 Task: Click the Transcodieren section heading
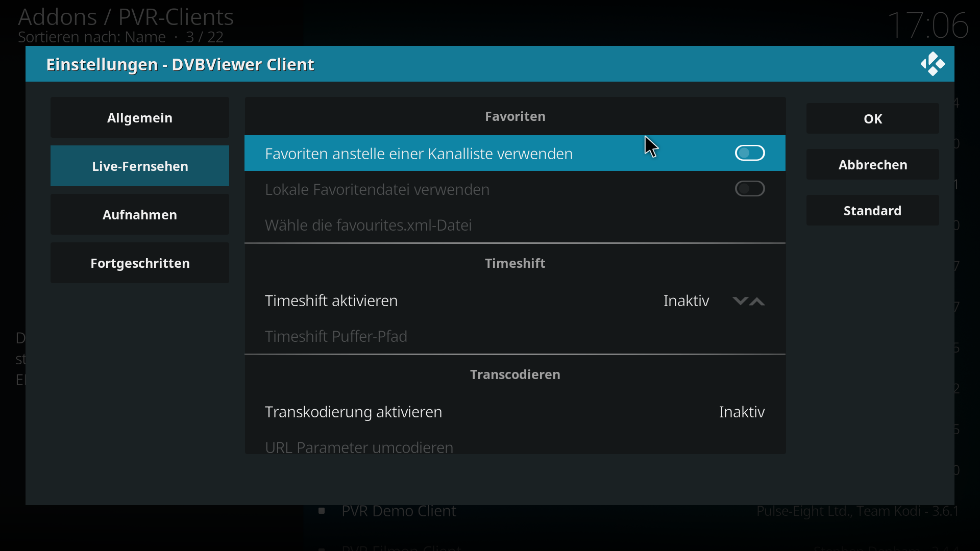[x=515, y=374]
